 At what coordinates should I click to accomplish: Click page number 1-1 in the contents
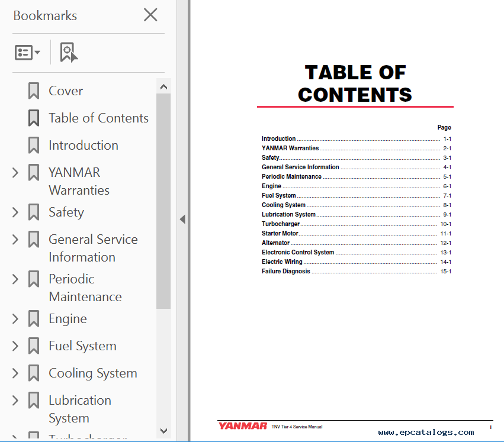pos(447,139)
